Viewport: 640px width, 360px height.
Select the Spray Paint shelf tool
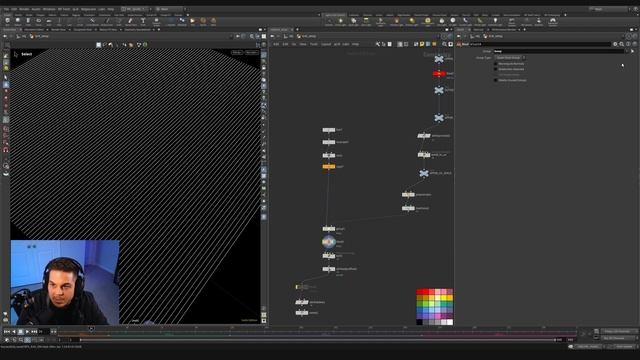130,21
